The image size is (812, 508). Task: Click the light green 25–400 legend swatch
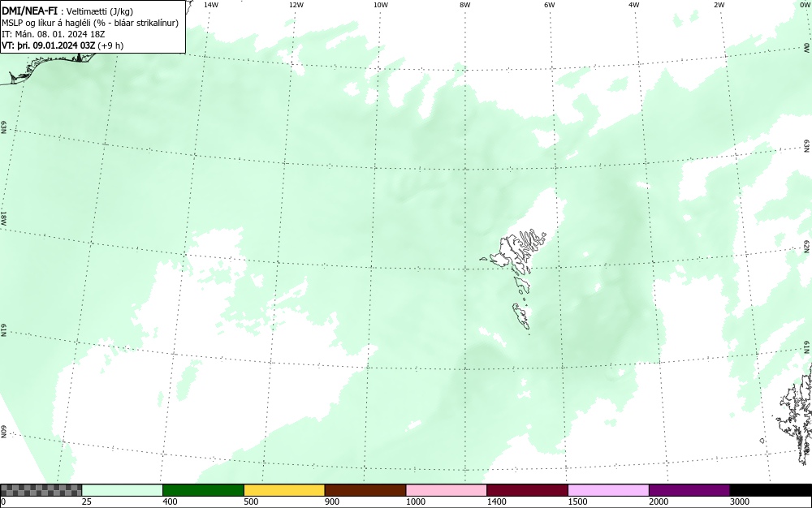[x=123, y=490]
